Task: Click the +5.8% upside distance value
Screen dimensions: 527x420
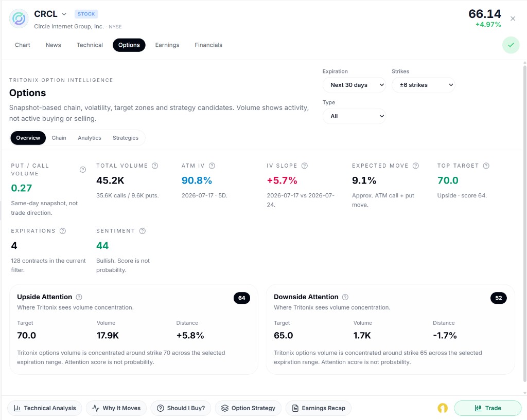Action: pyautogui.click(x=190, y=335)
